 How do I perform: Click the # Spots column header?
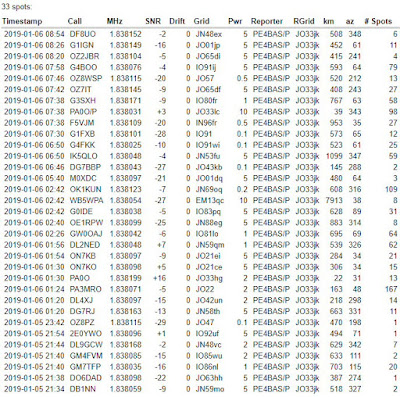pyautogui.click(x=378, y=21)
